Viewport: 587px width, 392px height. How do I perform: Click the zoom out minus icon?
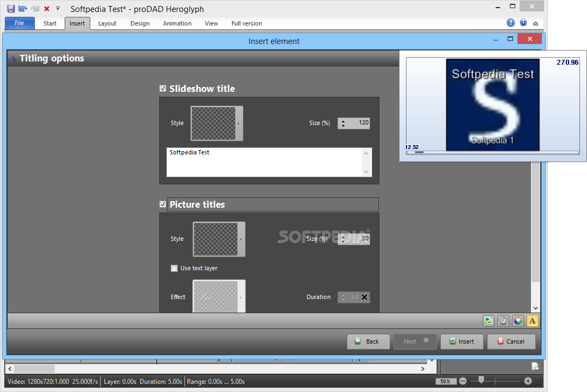coord(463,381)
